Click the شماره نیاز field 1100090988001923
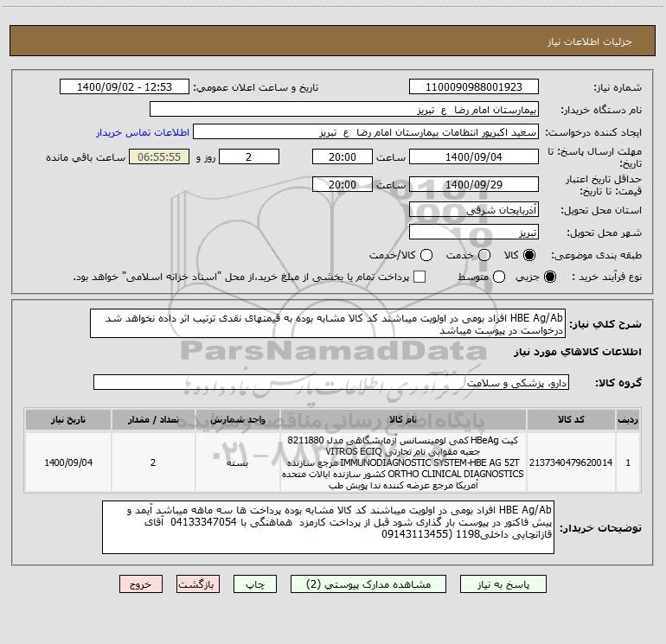The image size is (666, 644). [x=474, y=87]
